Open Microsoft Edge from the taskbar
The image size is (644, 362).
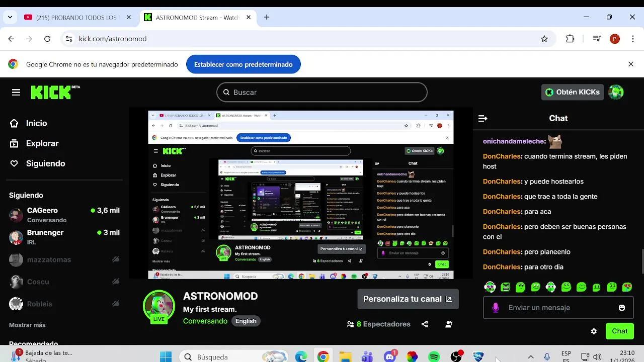[301, 357]
